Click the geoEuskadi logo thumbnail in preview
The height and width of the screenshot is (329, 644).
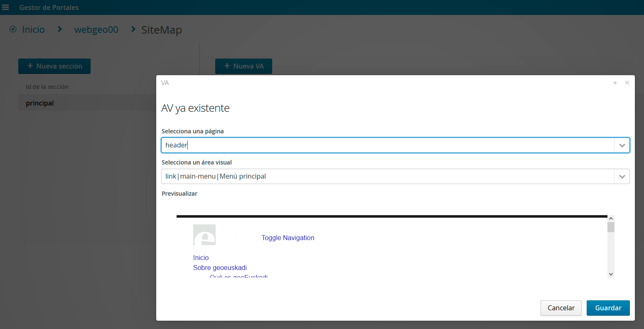204,235
